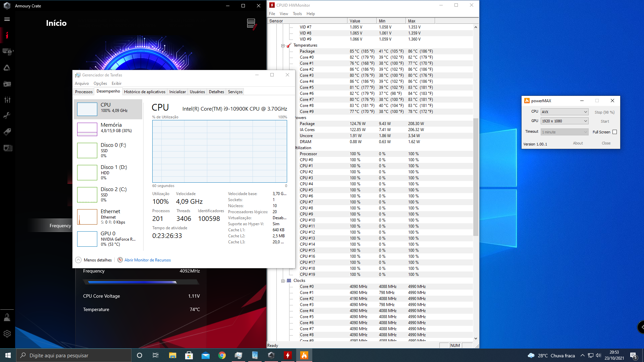The width and height of the screenshot is (644, 362).
Task: Open Microsoft Store from taskbar
Action: coord(189,355)
